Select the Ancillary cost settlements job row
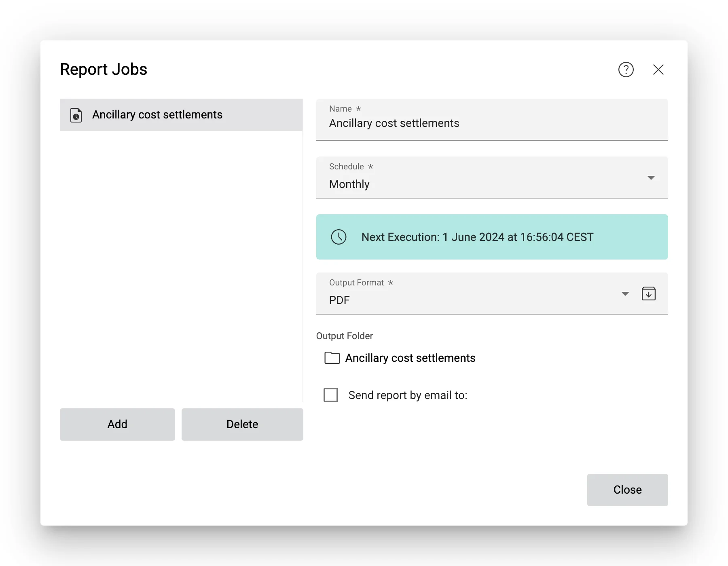 181,115
